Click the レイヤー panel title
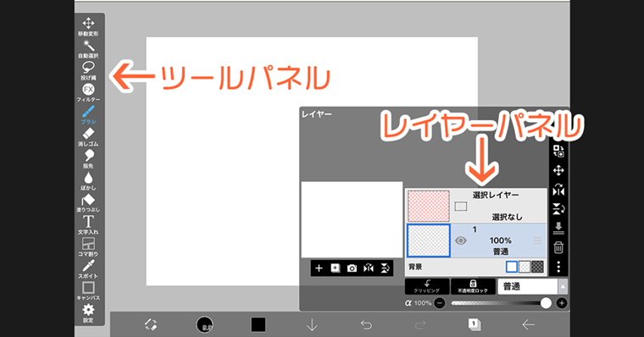This screenshot has height=337, width=644. (317, 114)
